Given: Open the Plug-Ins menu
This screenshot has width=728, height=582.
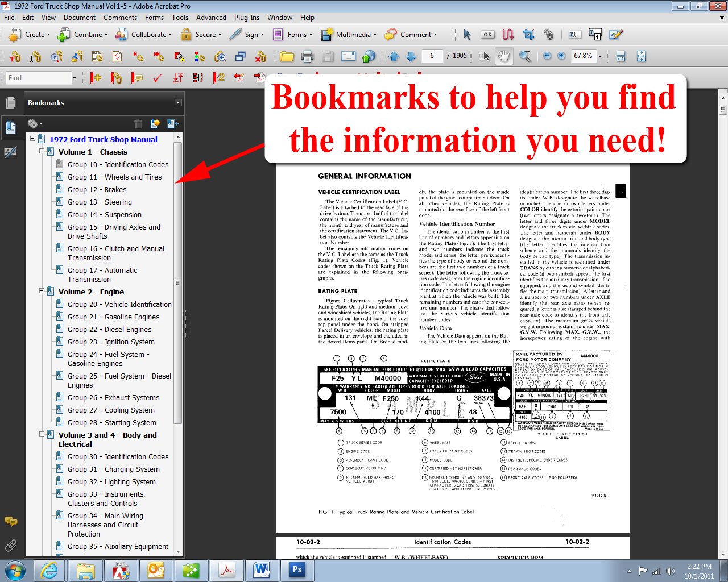Looking at the screenshot, I should (246, 18).
